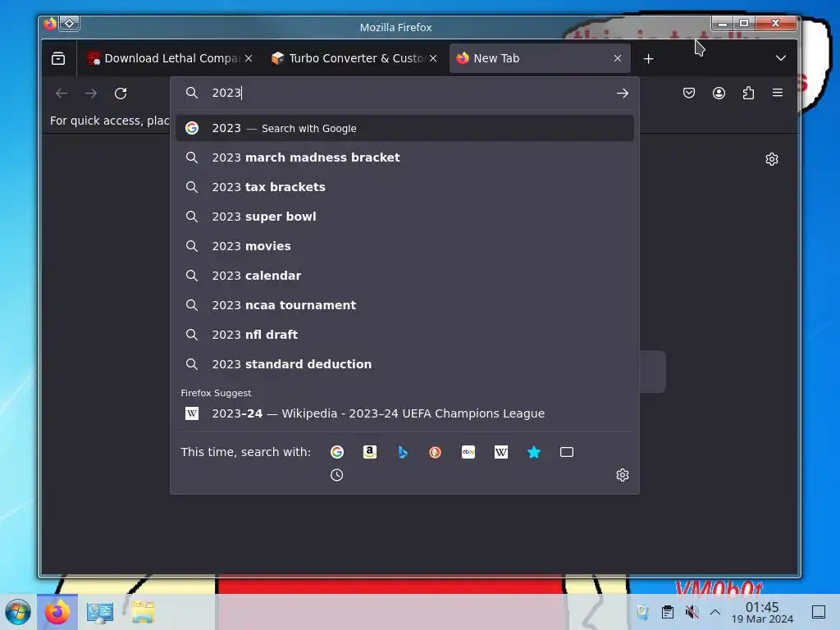Click into the address bar text field
The width and height of the screenshot is (840, 630).
point(407,94)
